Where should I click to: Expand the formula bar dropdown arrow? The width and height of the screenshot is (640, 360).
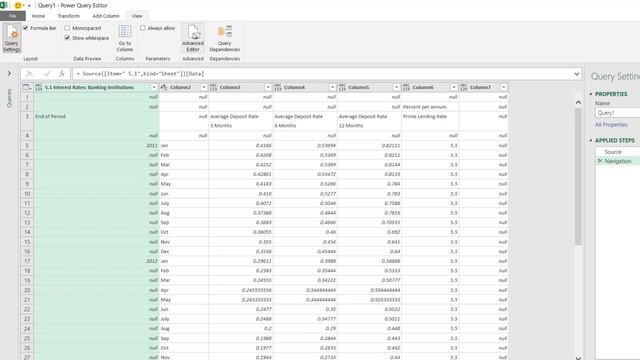point(576,74)
